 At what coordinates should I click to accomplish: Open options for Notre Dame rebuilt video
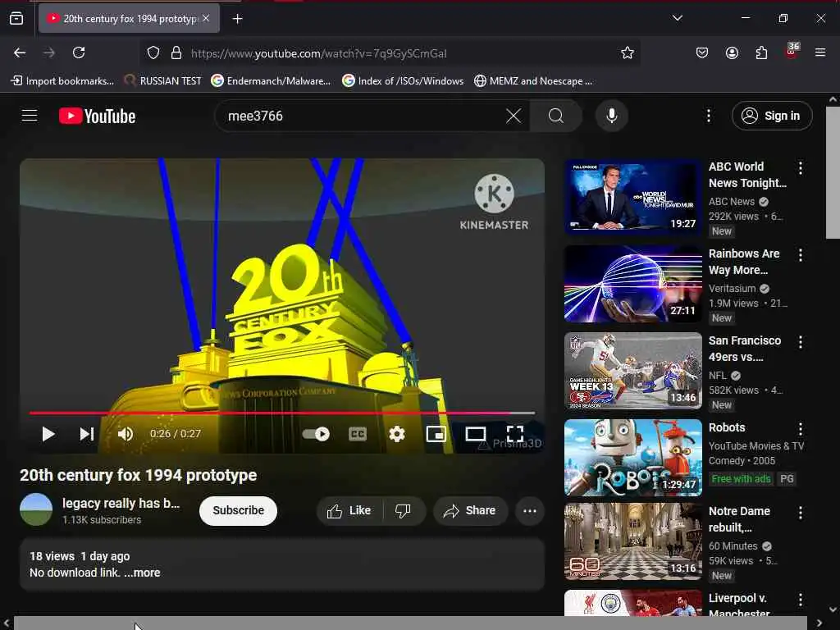[x=801, y=513]
